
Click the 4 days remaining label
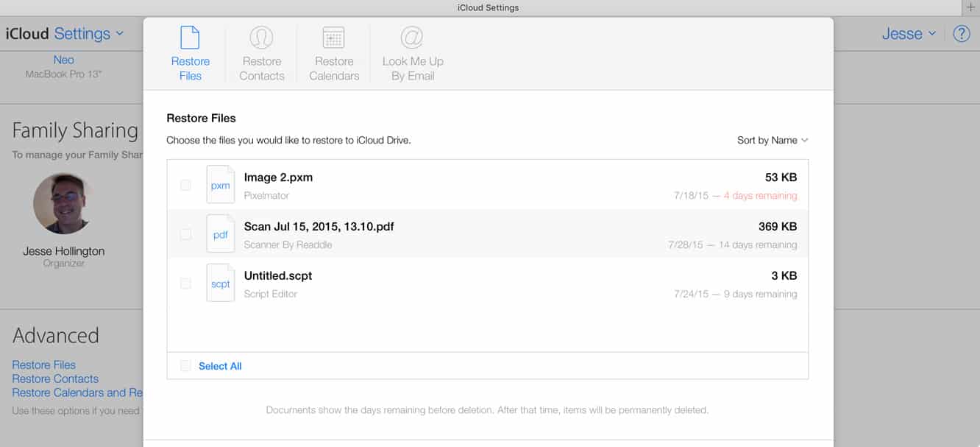(x=760, y=196)
